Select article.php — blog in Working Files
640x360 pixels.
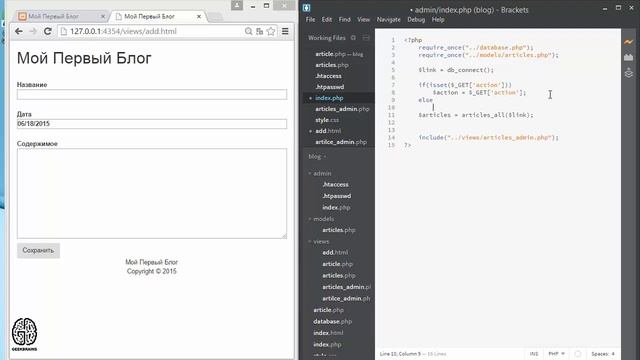pos(339,54)
